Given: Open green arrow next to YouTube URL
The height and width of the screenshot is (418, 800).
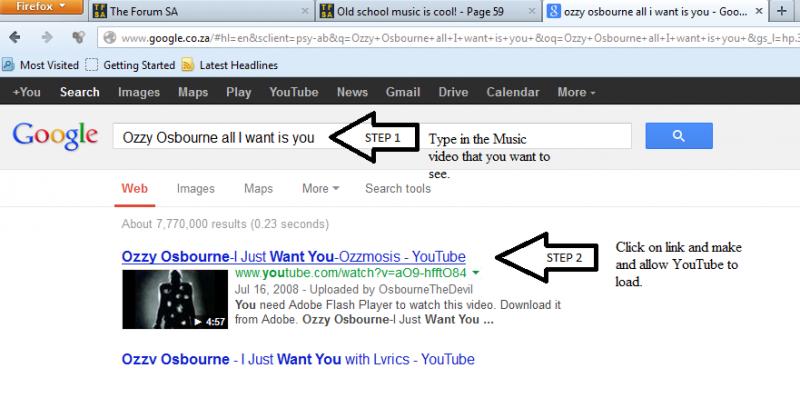Looking at the screenshot, I should coord(476,273).
